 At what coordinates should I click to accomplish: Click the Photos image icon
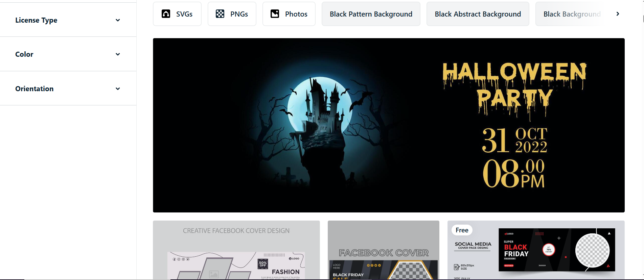click(x=275, y=14)
